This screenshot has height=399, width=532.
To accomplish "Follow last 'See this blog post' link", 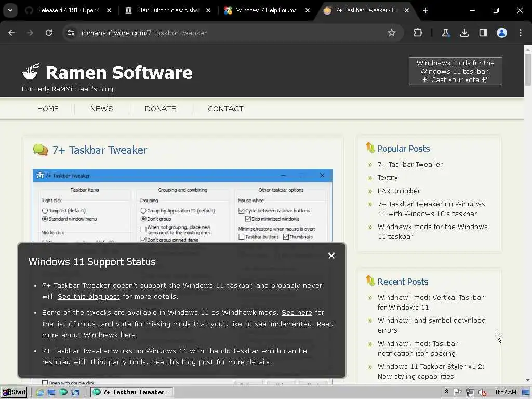I will point(182,362).
